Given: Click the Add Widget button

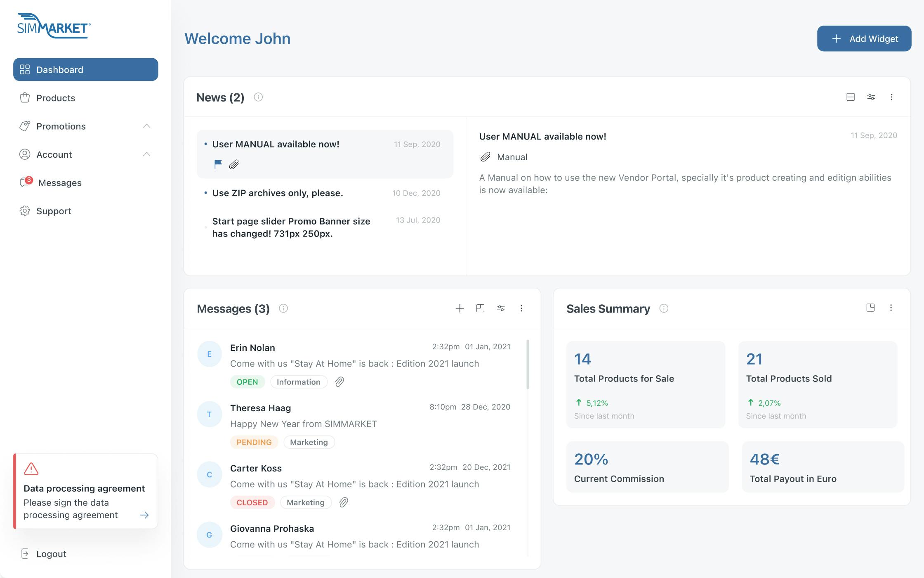Looking at the screenshot, I should click(864, 39).
